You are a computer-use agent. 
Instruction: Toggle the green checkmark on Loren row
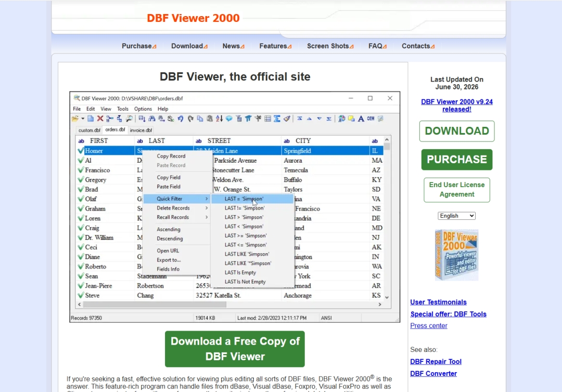tap(81, 218)
